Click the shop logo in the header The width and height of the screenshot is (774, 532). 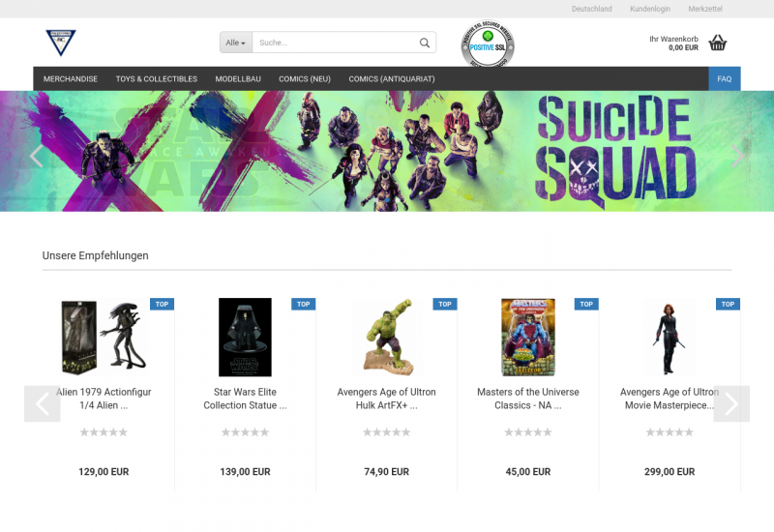pos(60,42)
